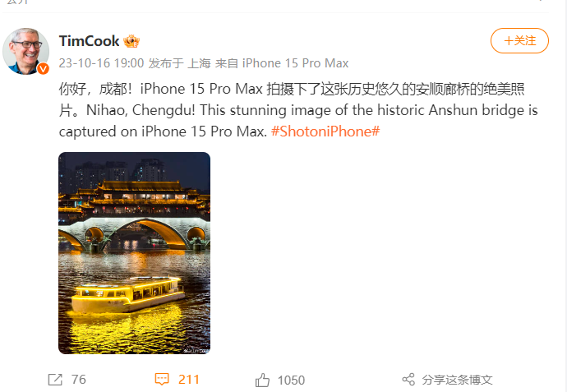This screenshot has width=567, height=392.
Task: Click the orange verified V badge
Action: [43, 68]
